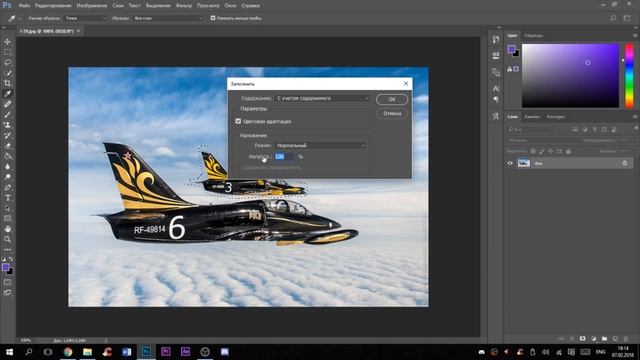The width and height of the screenshot is (640, 360).
Task: Switch to the Образцы swatches tab
Action: tap(533, 36)
